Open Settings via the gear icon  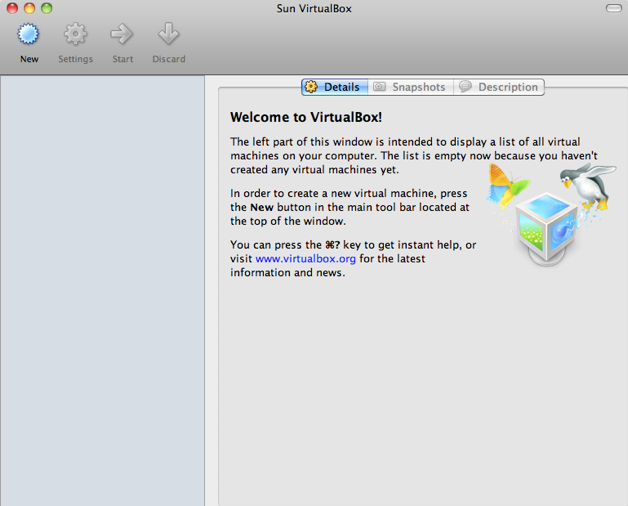[75, 35]
